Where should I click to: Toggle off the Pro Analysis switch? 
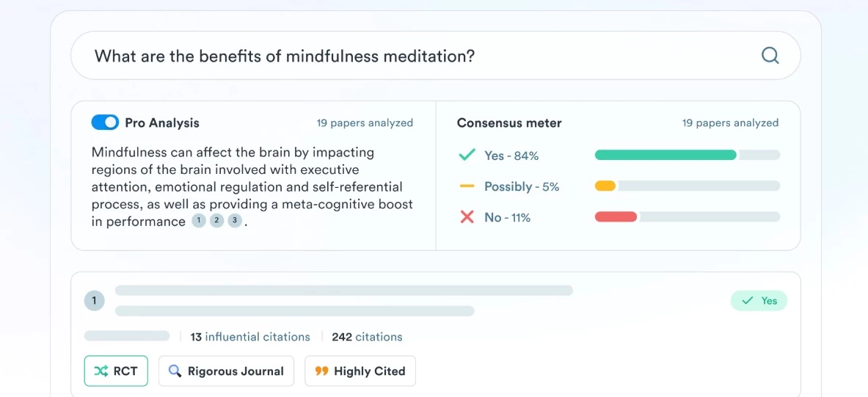click(x=105, y=123)
